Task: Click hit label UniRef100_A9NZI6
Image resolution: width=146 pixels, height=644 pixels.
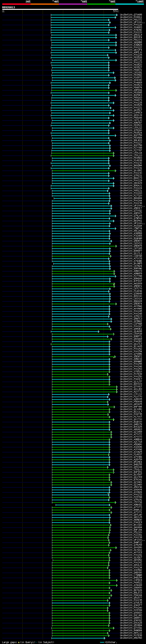Action: point(131,359)
